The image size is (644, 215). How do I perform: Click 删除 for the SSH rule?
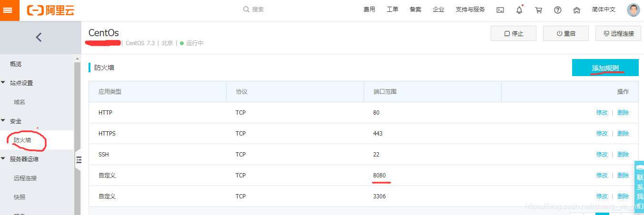(623, 155)
